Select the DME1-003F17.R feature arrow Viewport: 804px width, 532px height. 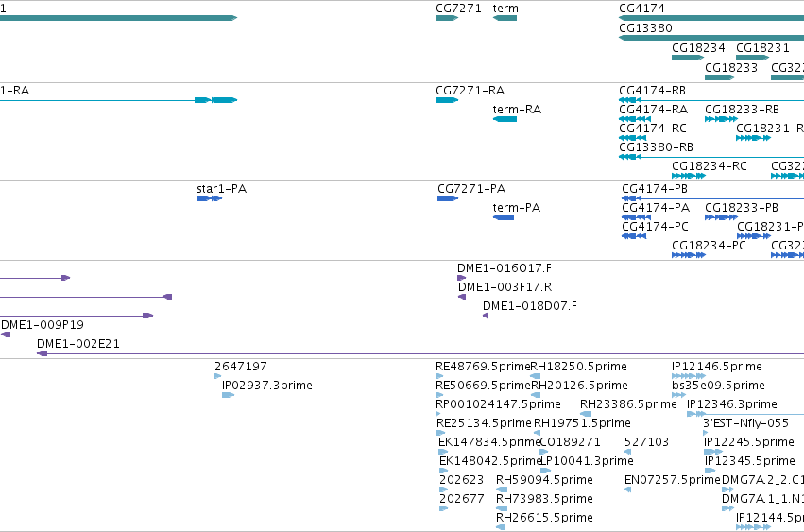[x=462, y=297]
